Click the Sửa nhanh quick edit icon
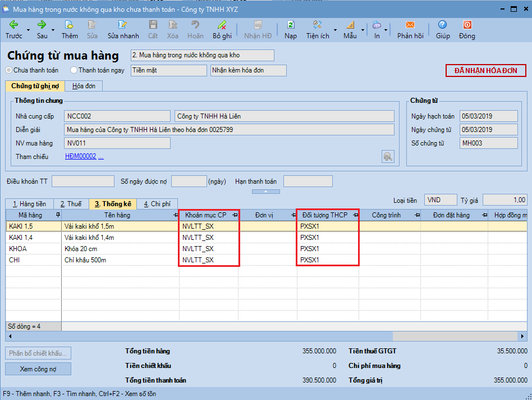This screenshot has width=532, height=400. coord(123,25)
